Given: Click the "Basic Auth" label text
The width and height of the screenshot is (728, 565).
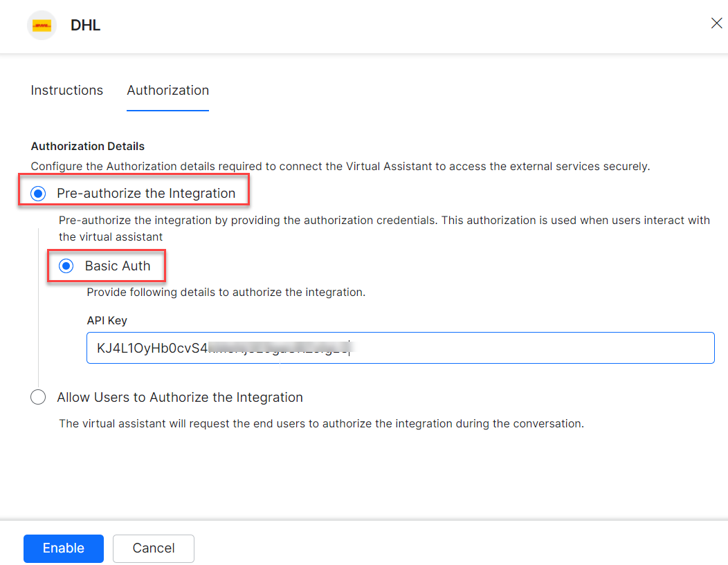Looking at the screenshot, I should click(117, 266).
